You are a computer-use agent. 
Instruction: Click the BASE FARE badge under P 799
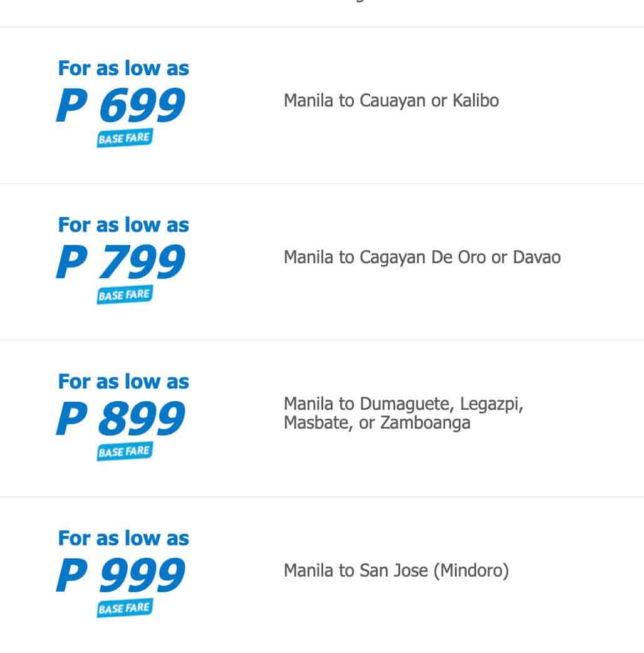[x=125, y=295]
